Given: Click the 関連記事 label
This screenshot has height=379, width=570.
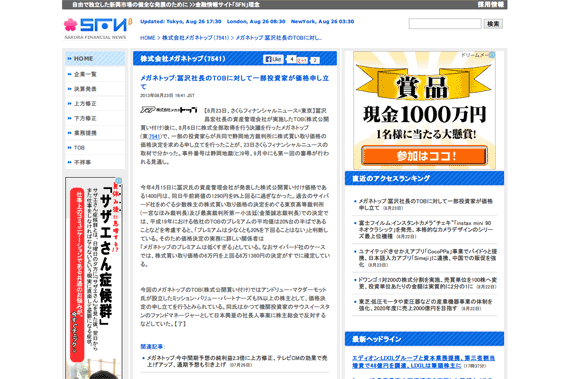Looking at the screenshot, I should (x=153, y=347).
